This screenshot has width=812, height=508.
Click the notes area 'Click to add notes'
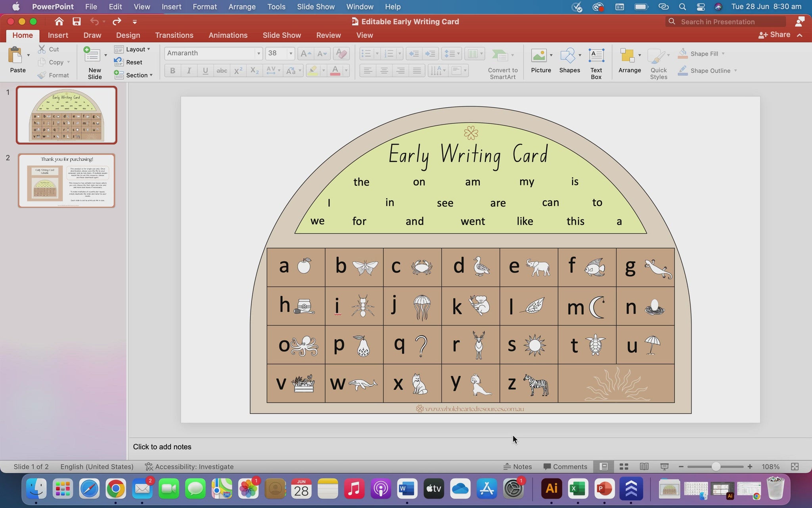pos(162,447)
